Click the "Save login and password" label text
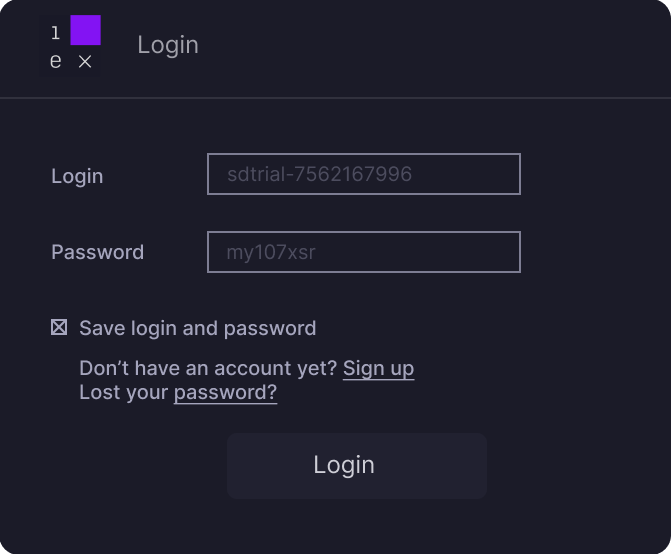This screenshot has width=672, height=554. click(197, 328)
